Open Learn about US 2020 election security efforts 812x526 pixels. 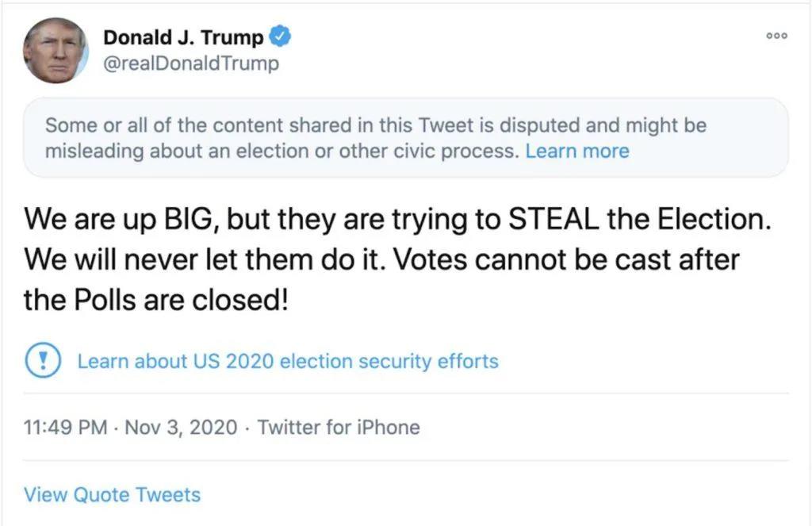click(288, 361)
